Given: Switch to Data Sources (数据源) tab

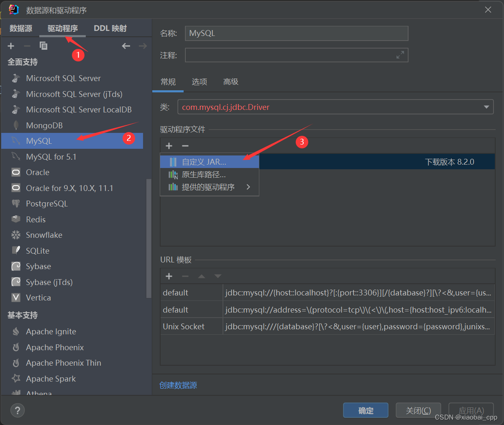Looking at the screenshot, I should coord(21,28).
